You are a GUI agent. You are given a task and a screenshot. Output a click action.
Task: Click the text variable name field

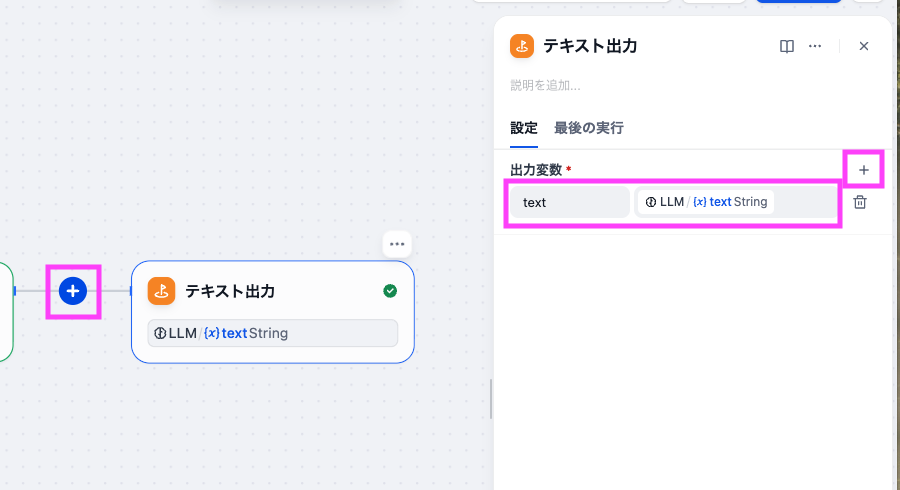(570, 202)
